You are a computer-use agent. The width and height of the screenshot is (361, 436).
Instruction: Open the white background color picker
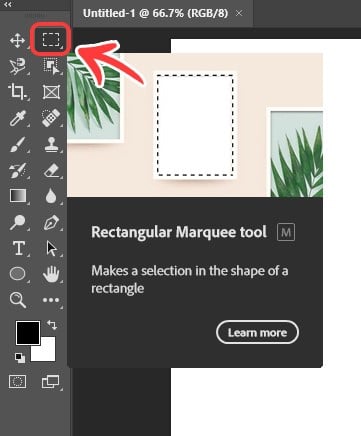pos(47,353)
